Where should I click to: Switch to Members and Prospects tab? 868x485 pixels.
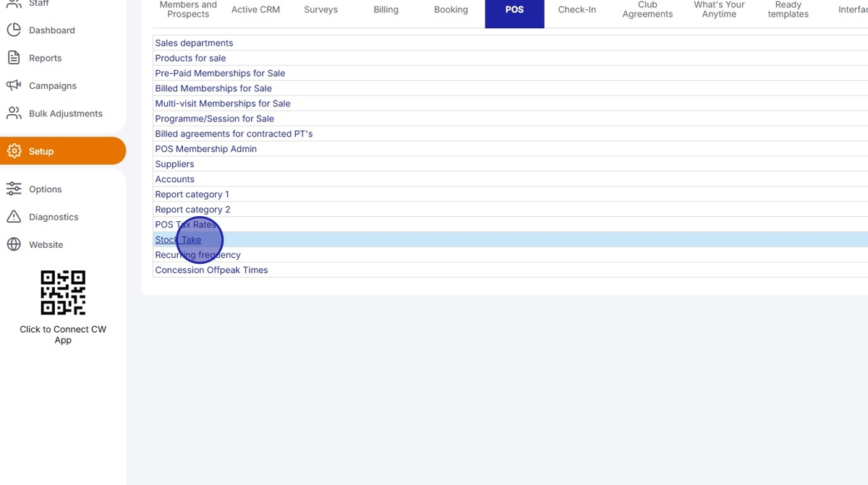point(188,9)
